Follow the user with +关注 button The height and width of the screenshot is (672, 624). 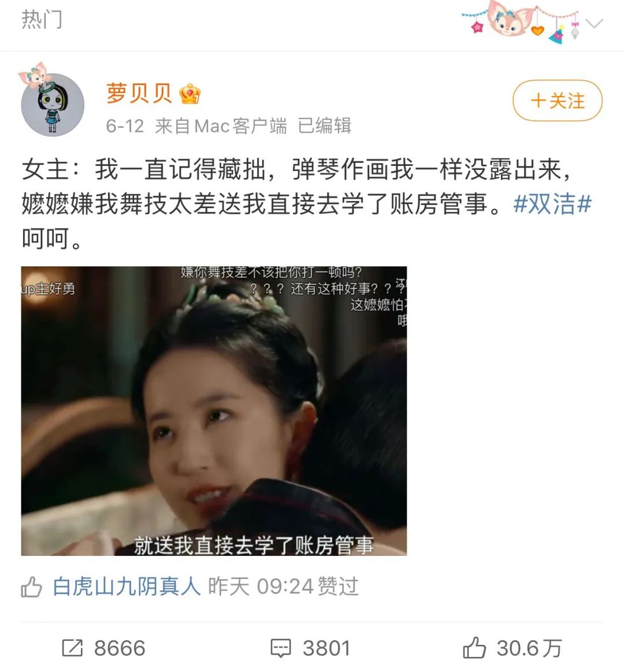tap(558, 101)
